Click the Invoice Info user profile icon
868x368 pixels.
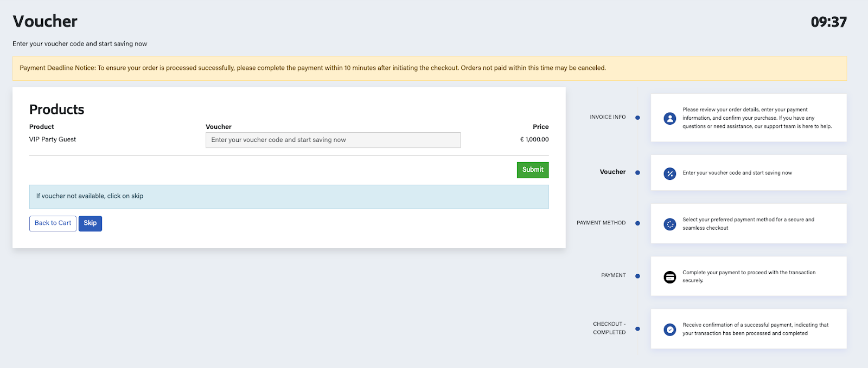click(x=670, y=118)
